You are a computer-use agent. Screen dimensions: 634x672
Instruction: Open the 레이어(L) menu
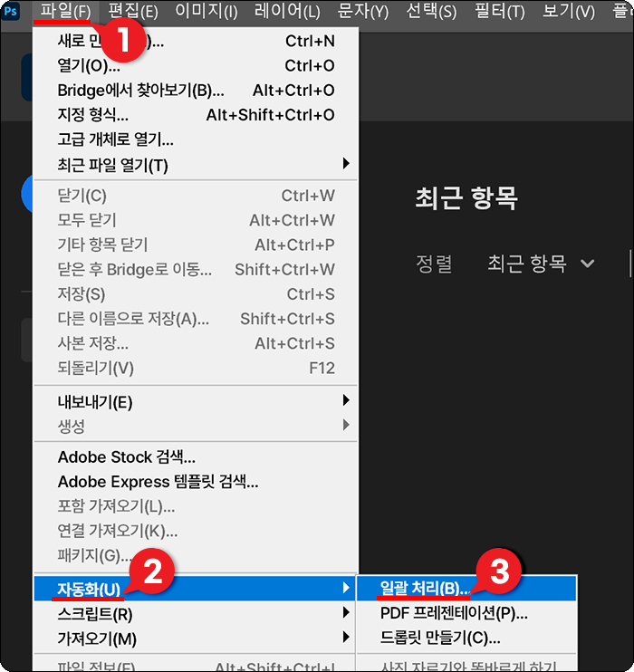pos(287,11)
